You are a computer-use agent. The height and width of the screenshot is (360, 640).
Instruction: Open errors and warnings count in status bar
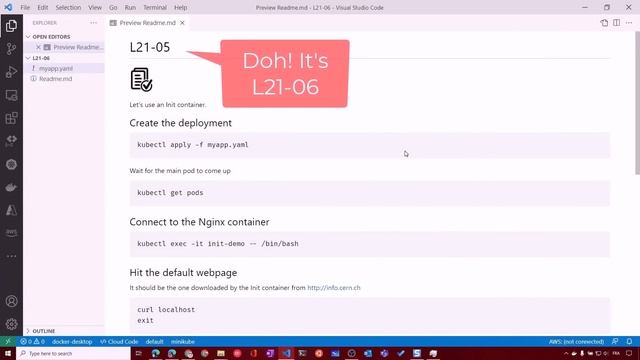tap(32, 342)
